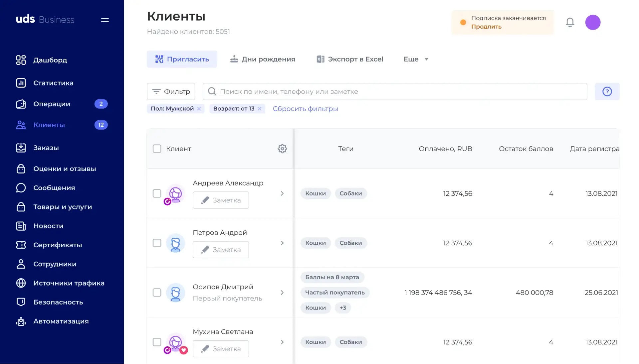Click Андреев Александр avatar
This screenshot has height=364, width=639.
175,194
